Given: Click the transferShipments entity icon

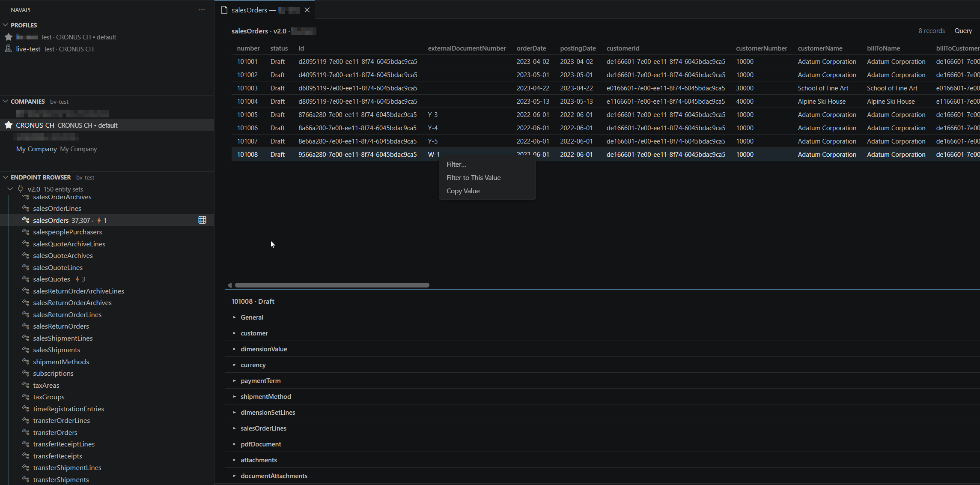Looking at the screenshot, I should click(x=26, y=479).
